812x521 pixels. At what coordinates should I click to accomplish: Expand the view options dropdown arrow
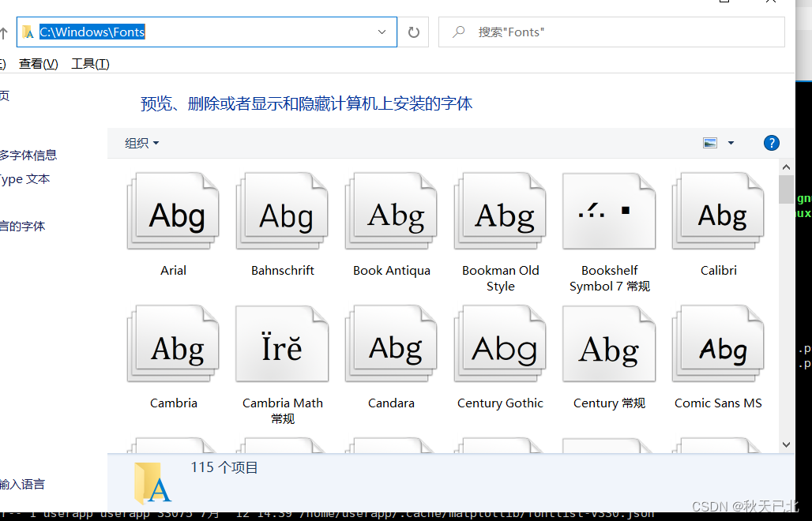(731, 143)
